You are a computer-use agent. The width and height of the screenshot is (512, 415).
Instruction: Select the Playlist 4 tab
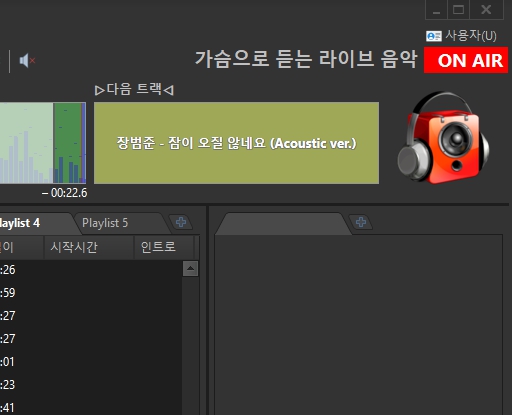[20, 223]
